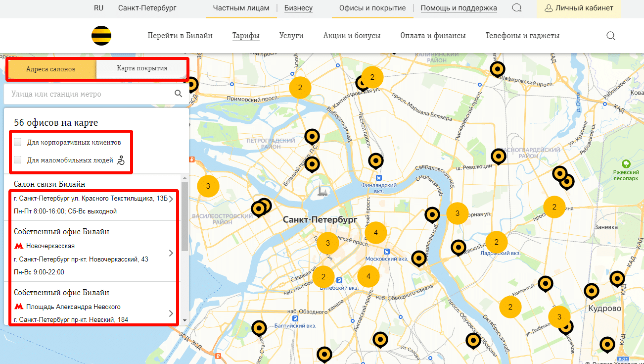Open Офисы и покрытие section
The width and height of the screenshot is (644, 364).
click(x=372, y=8)
